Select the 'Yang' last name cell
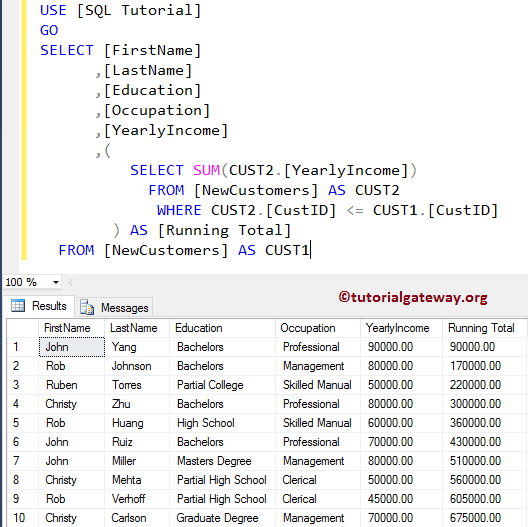This screenshot has height=527, width=528. pyautogui.click(x=137, y=347)
